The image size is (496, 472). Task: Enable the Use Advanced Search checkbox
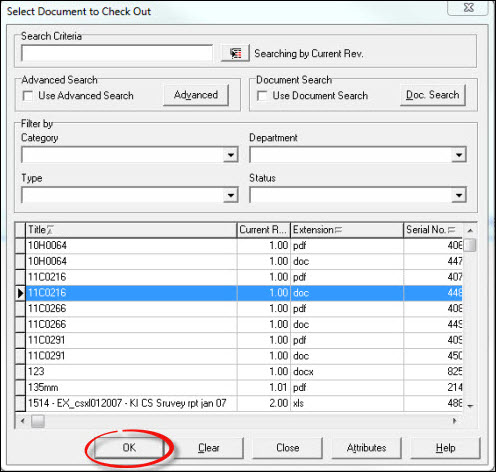point(28,96)
